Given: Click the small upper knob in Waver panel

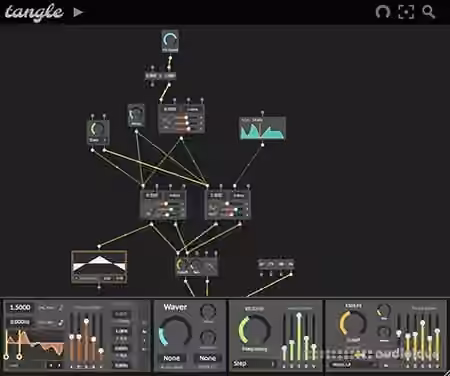Looking at the screenshot, I should coord(208,312).
